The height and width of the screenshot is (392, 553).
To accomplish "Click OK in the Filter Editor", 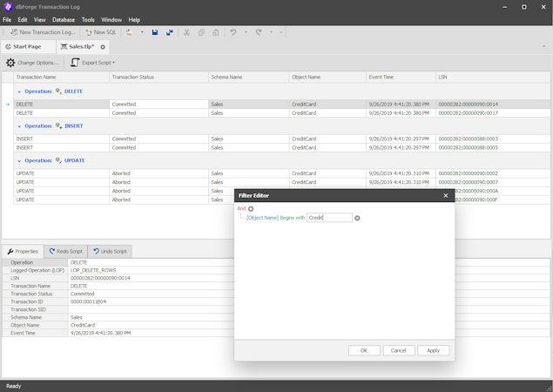I will coord(364,350).
